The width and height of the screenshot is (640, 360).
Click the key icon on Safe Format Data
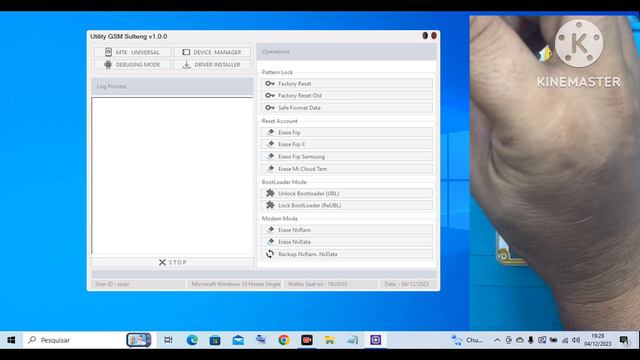click(270, 108)
